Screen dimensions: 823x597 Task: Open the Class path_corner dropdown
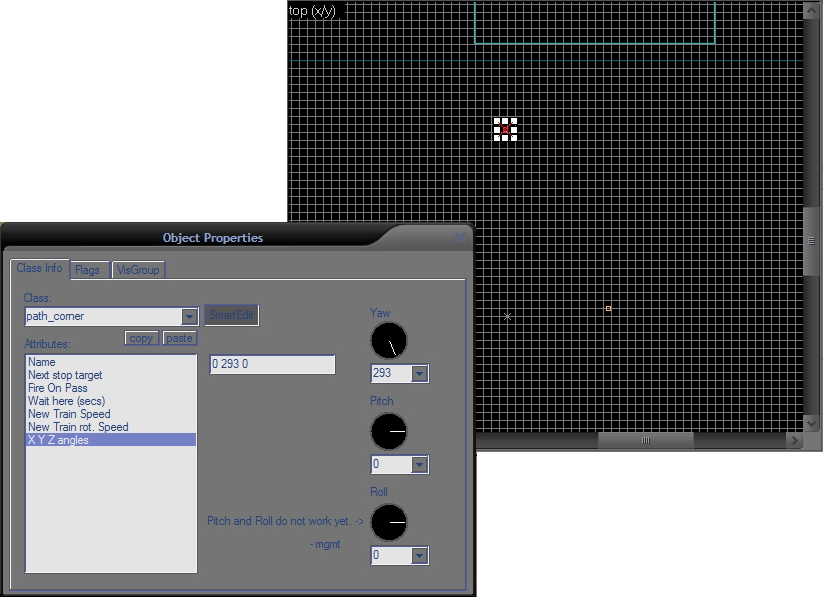click(x=189, y=317)
